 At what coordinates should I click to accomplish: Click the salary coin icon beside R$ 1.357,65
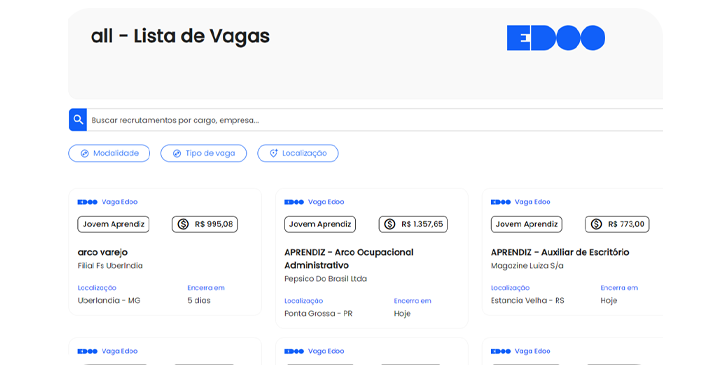coord(390,224)
